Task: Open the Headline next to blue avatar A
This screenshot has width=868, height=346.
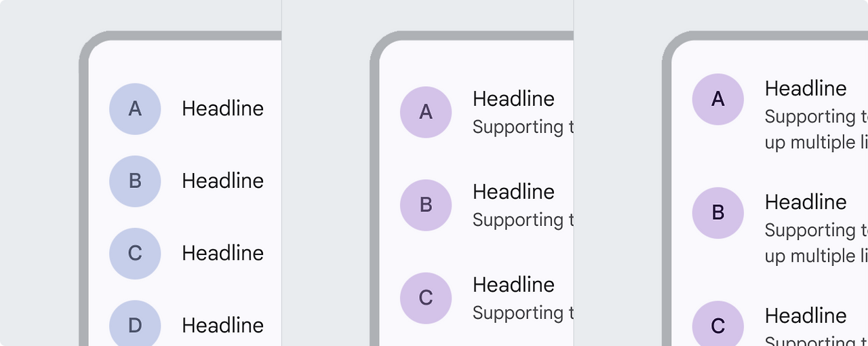Action: pos(222,109)
